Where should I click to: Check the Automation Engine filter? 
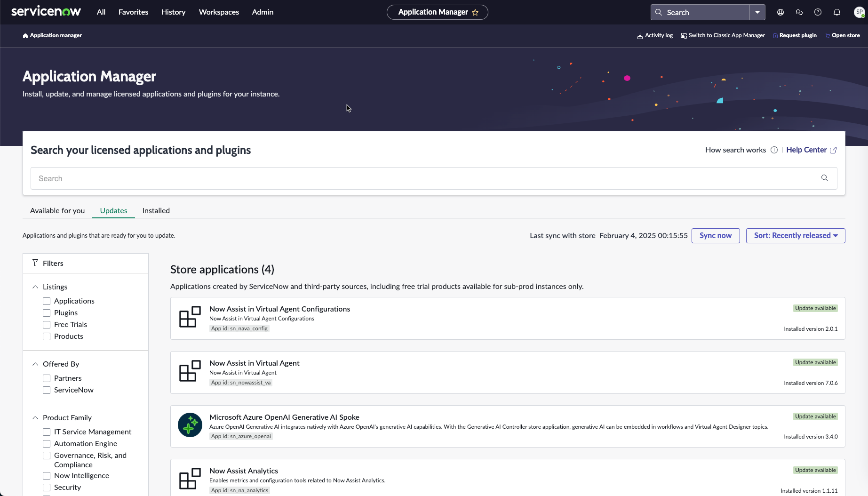coord(47,444)
